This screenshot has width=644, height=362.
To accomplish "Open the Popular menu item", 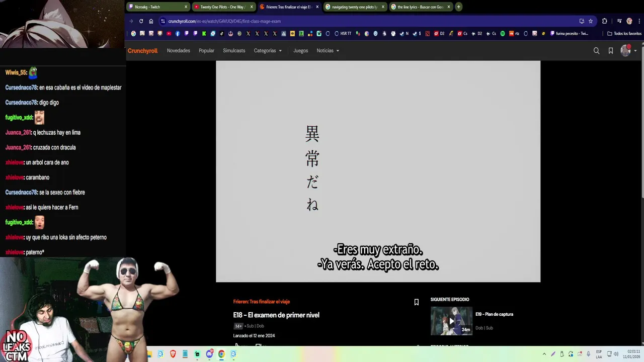I will (x=206, y=51).
